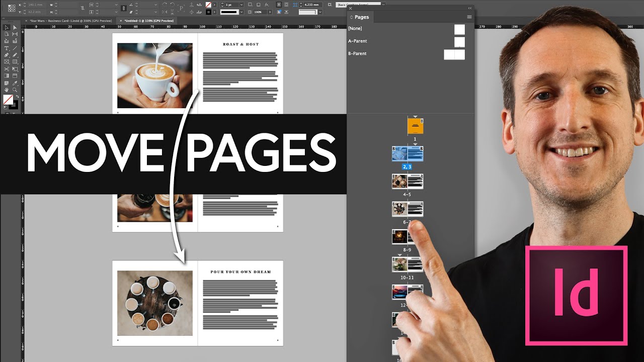Click the rotate 90° clockwise icon
This screenshot has height=362, width=644.
click(165, 5)
